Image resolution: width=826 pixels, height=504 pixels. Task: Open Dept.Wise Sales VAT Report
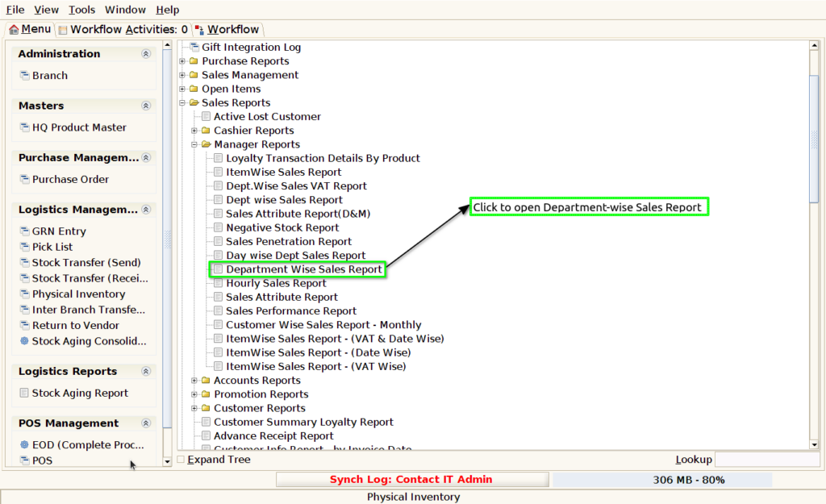[x=296, y=186]
